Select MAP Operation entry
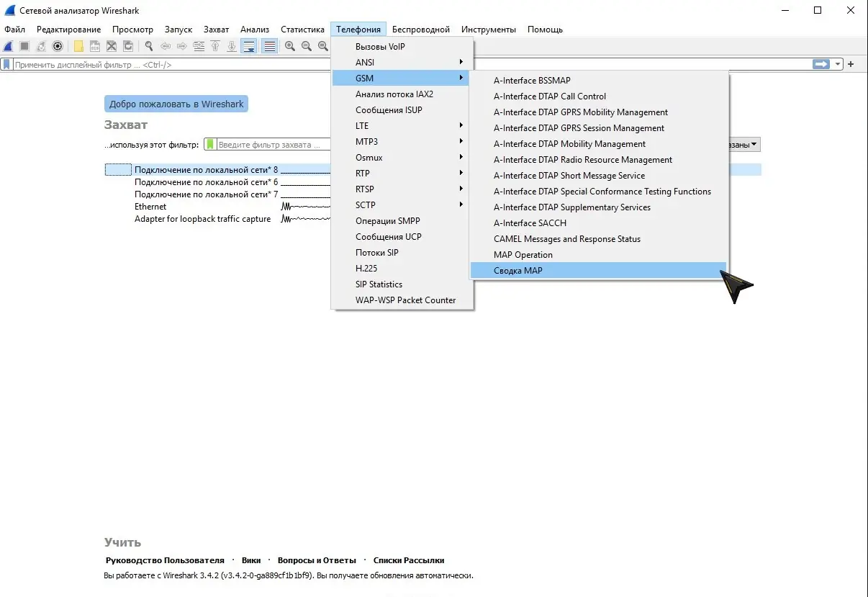Screen dimensions: 868x597 pyautogui.click(x=599, y=254)
